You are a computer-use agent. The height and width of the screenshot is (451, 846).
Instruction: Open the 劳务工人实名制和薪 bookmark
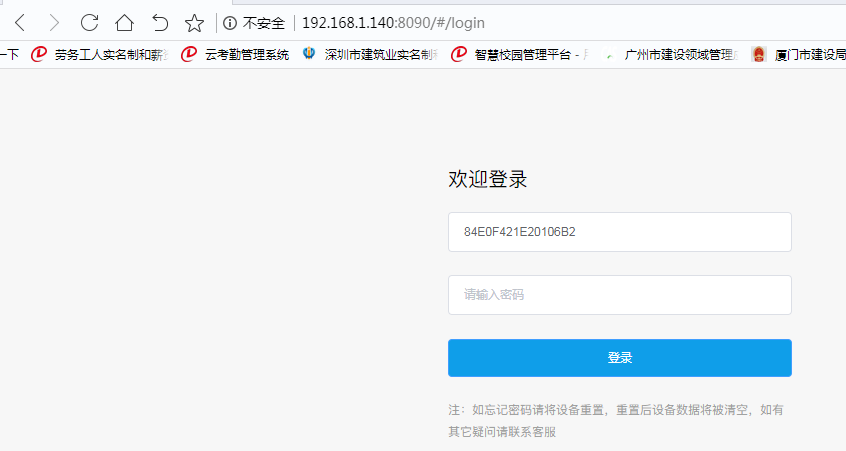100,54
